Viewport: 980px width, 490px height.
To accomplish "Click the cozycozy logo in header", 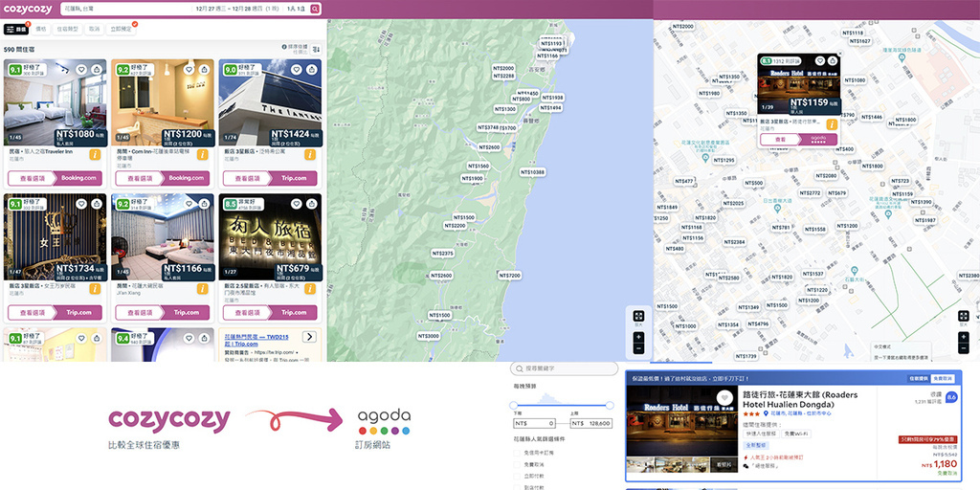I will 28,10.
